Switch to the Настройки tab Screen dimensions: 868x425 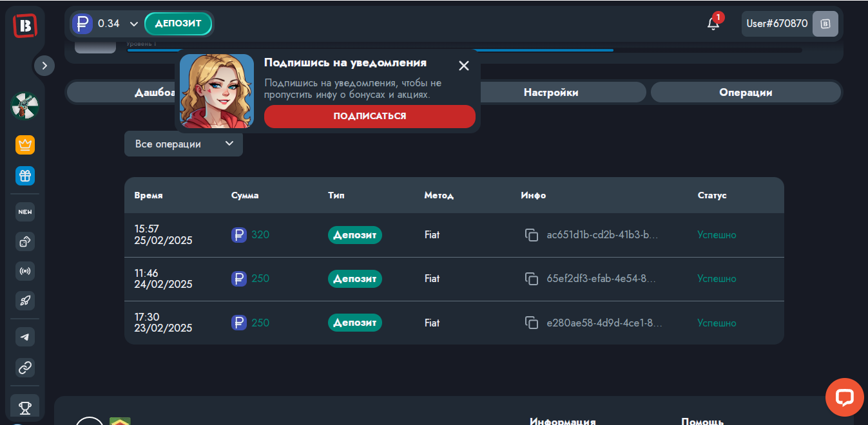tap(551, 93)
